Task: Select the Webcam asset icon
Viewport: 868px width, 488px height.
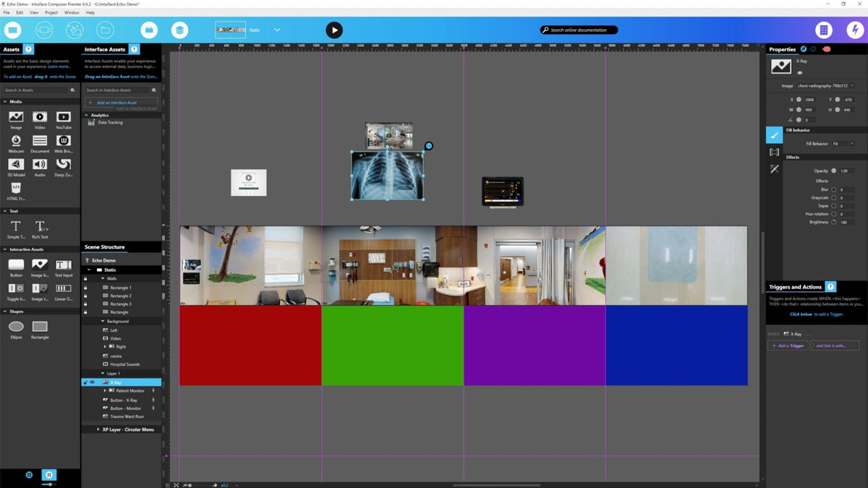Action: (x=16, y=140)
